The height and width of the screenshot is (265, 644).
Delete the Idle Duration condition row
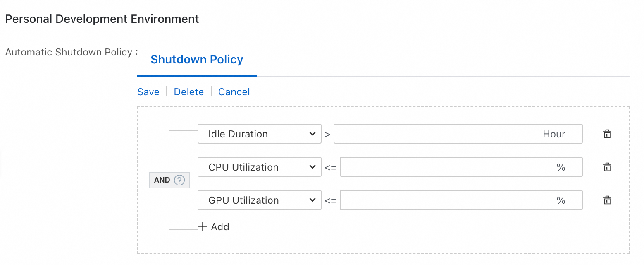point(607,134)
